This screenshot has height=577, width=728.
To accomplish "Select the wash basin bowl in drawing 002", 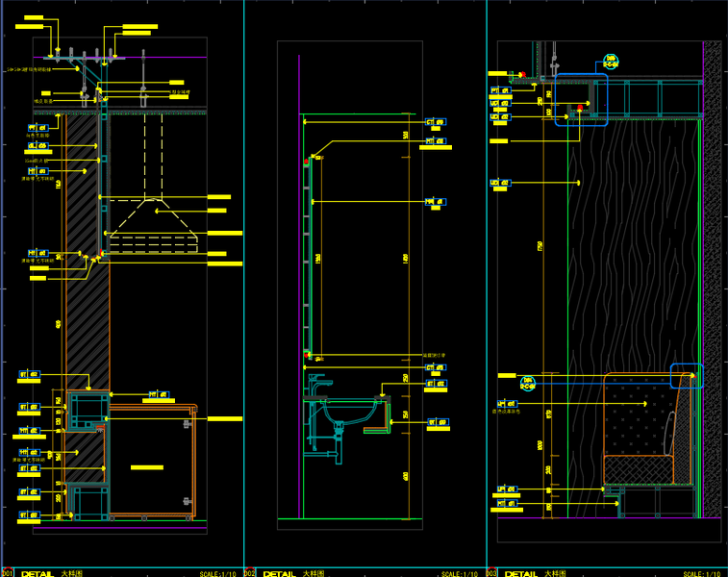I will pos(350,412).
